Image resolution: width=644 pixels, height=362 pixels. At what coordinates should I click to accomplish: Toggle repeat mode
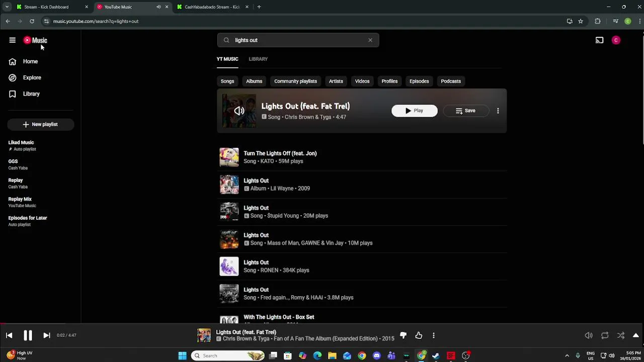pyautogui.click(x=605, y=335)
